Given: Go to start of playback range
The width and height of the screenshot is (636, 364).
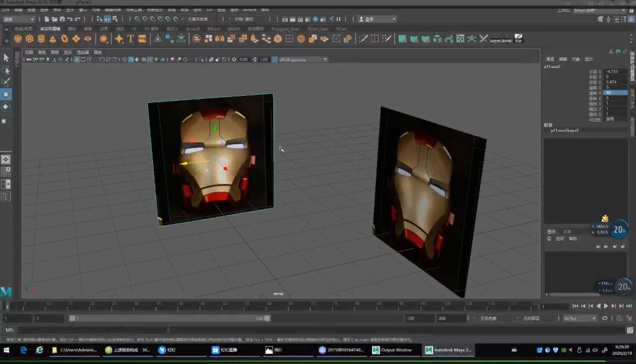Looking at the screenshot, I should 575,306.
